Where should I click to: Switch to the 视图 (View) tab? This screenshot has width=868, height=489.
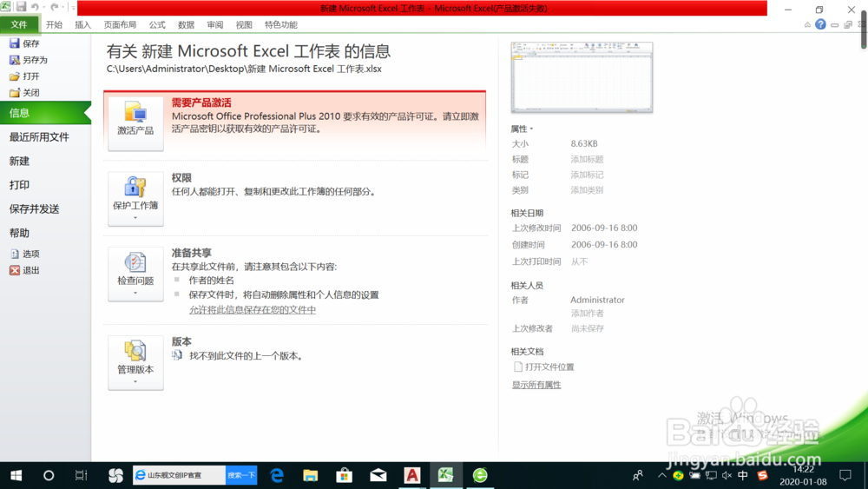pos(244,24)
